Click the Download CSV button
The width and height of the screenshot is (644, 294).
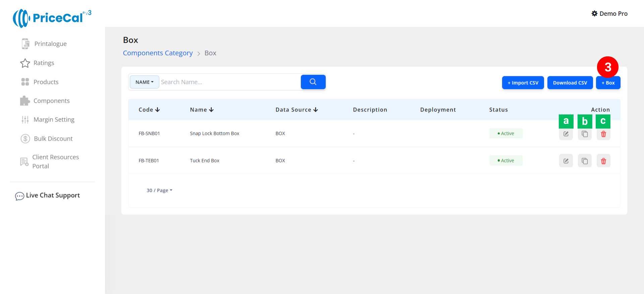(x=570, y=83)
